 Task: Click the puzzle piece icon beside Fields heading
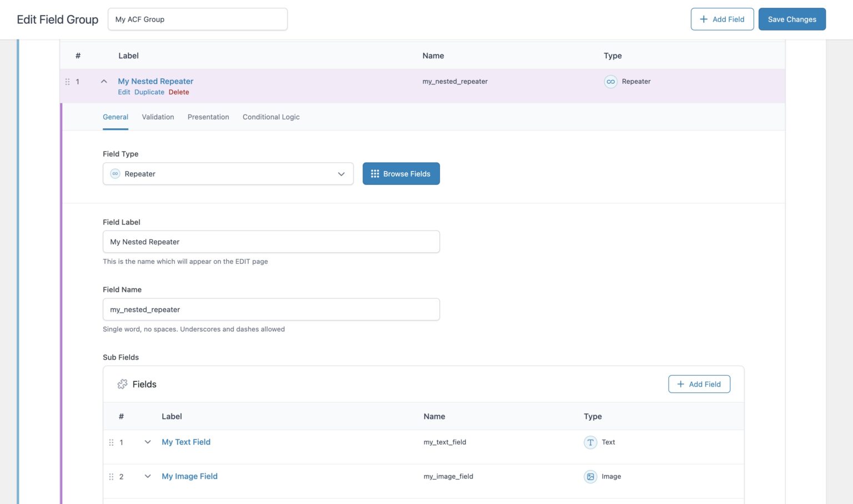[x=122, y=384]
